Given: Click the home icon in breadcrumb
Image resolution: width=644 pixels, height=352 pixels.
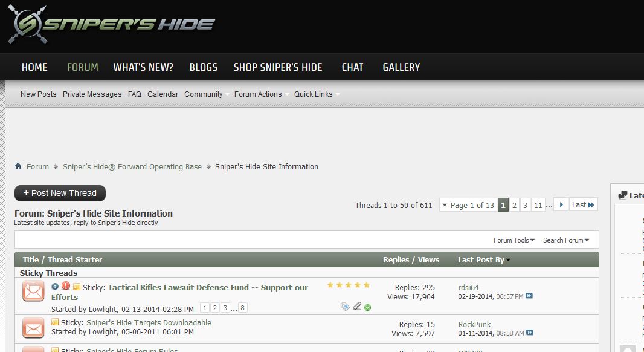Looking at the screenshot, I should point(18,166).
